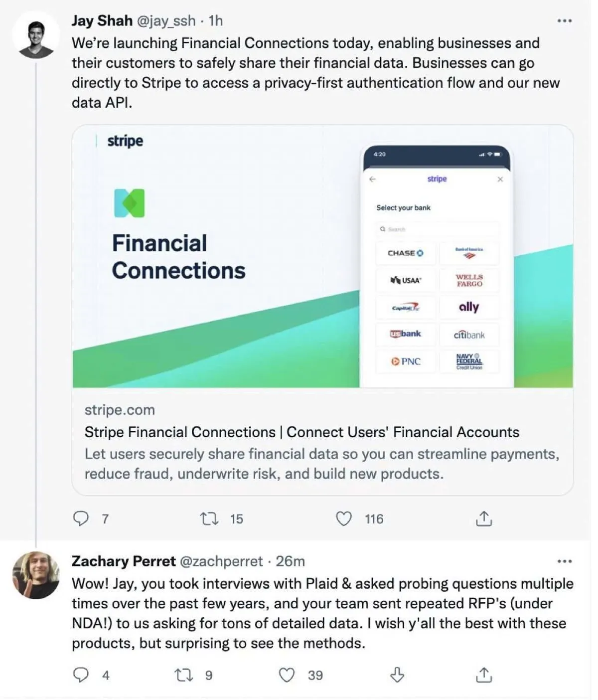The height and width of the screenshot is (700, 598).
Task: Reply to Jay Shah's tweet
Action: click(81, 519)
